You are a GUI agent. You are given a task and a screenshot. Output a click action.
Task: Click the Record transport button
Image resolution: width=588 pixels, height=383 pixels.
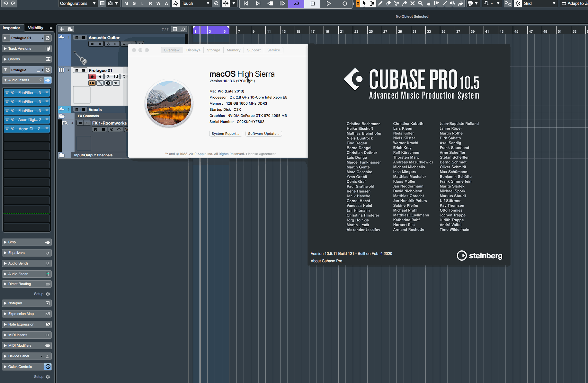344,4
